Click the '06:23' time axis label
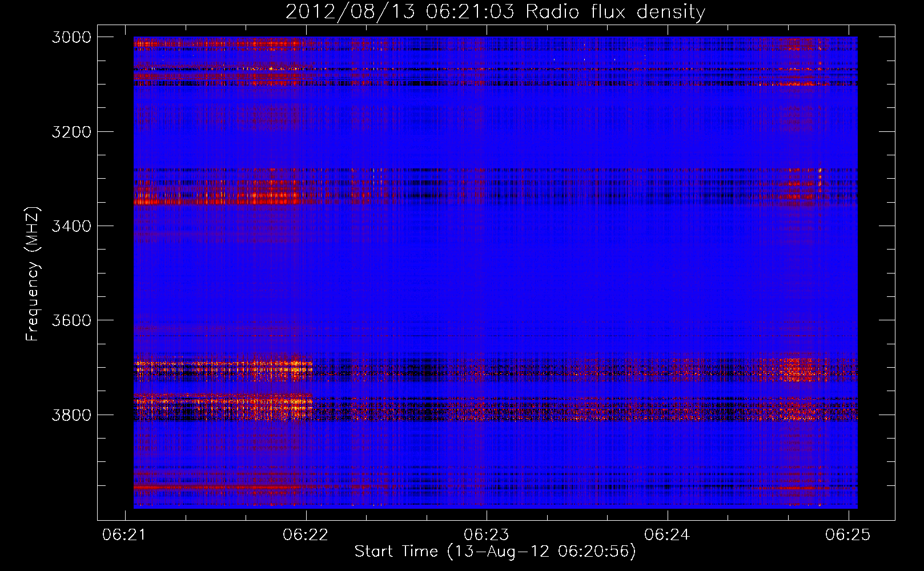The height and width of the screenshot is (571, 924). tap(487, 534)
